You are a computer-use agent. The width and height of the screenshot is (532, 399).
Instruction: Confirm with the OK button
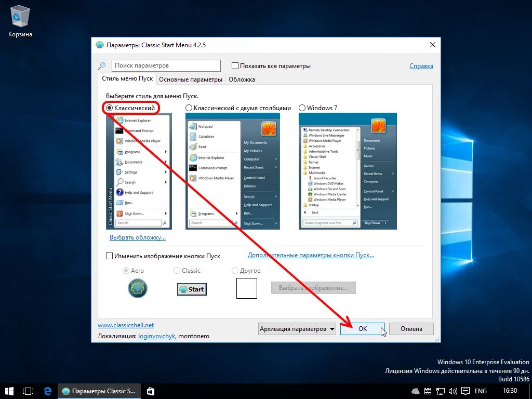(362, 329)
